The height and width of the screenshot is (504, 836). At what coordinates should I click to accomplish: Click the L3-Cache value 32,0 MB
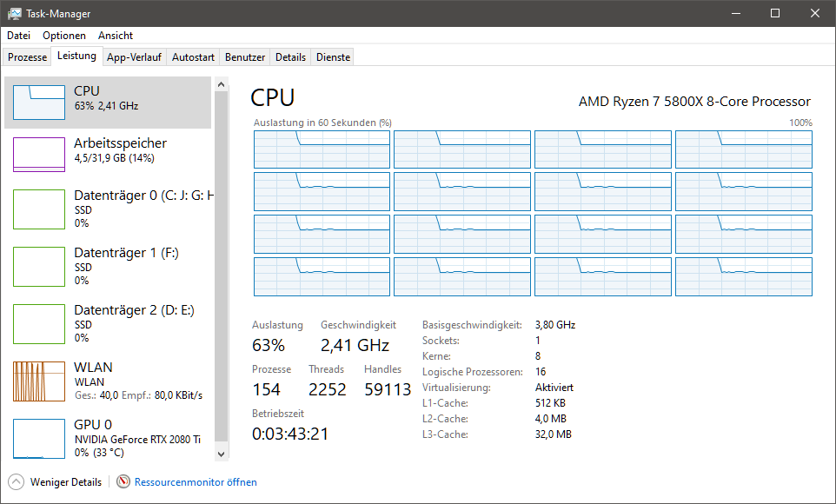(553, 434)
